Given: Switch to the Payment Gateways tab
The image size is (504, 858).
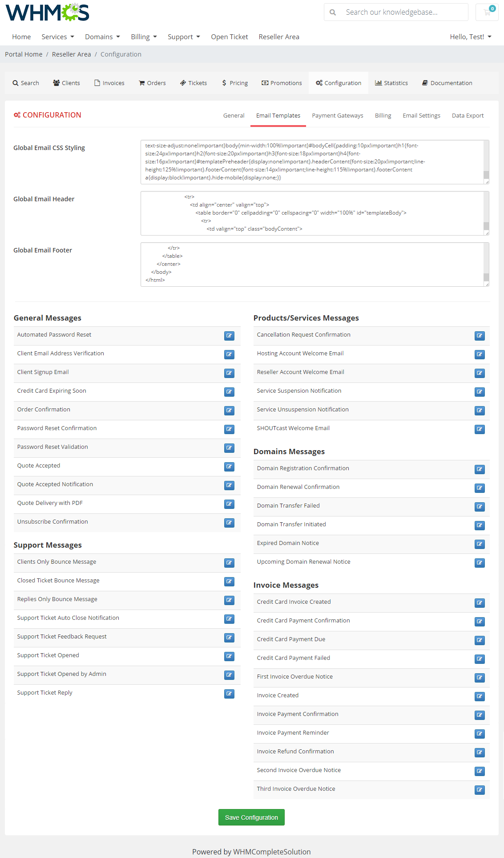Looking at the screenshot, I should point(337,116).
